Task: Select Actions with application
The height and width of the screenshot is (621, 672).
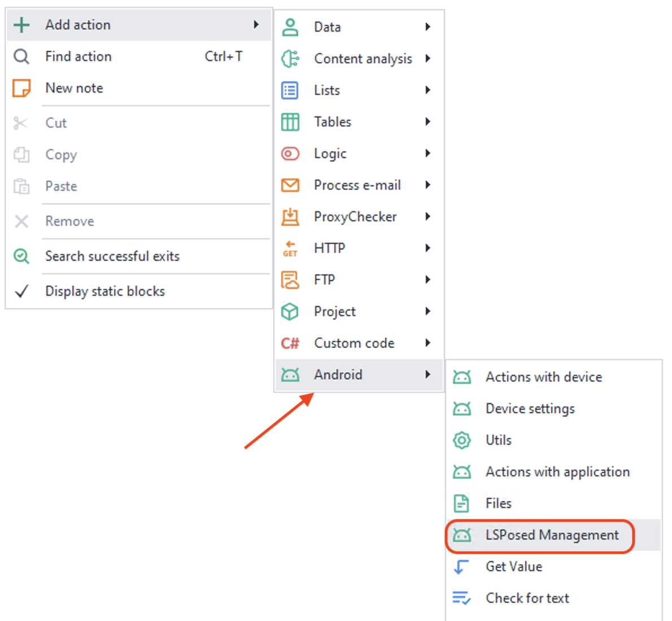Action: 557,472
